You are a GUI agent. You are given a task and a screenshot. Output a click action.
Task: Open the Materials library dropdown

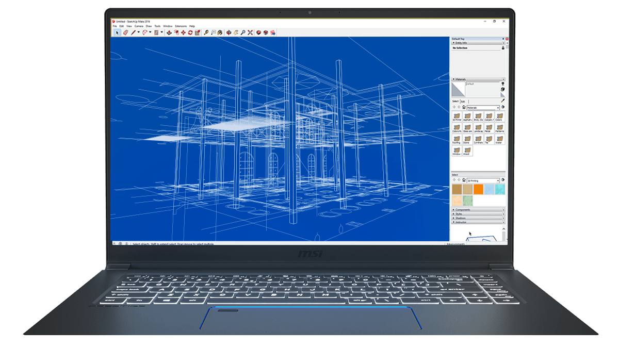click(498, 107)
